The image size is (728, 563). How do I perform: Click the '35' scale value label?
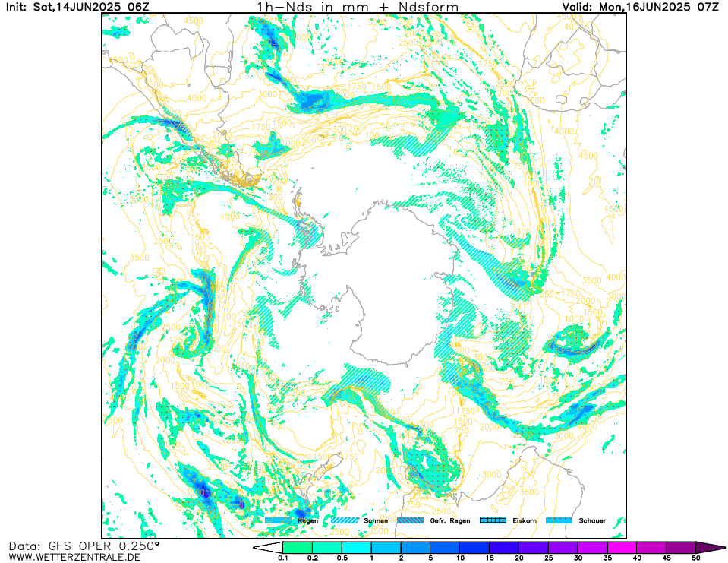pyautogui.click(x=608, y=558)
